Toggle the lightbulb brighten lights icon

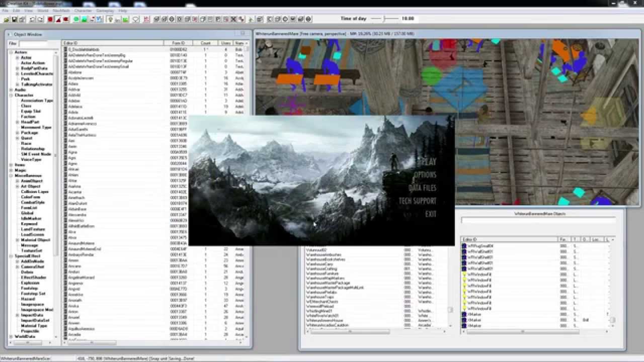click(109, 19)
